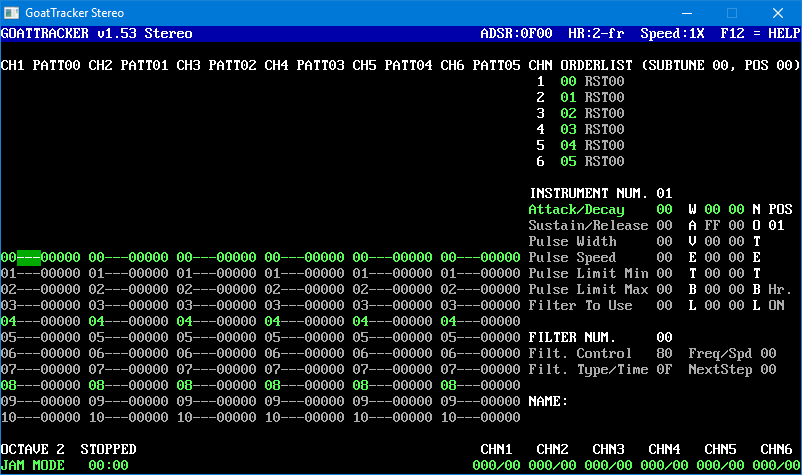The height and width of the screenshot is (475, 802).
Task: Select orderlist entry 02 for channel 3
Action: click(x=568, y=114)
